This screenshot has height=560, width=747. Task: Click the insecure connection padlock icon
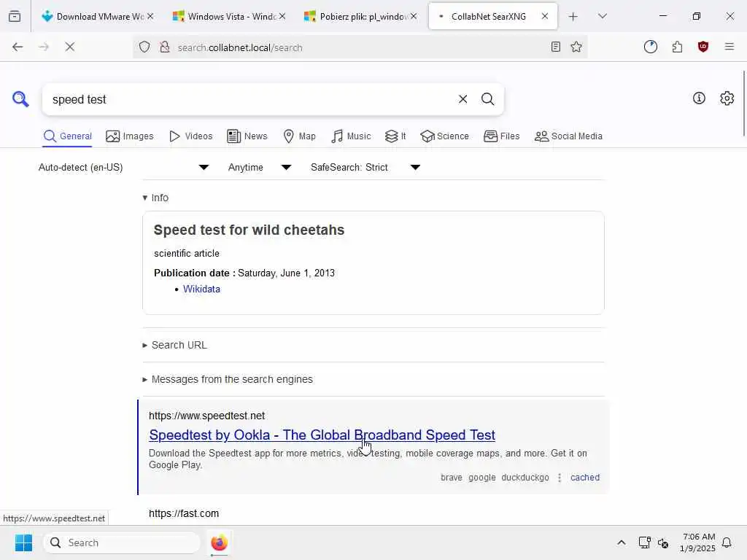tap(165, 47)
